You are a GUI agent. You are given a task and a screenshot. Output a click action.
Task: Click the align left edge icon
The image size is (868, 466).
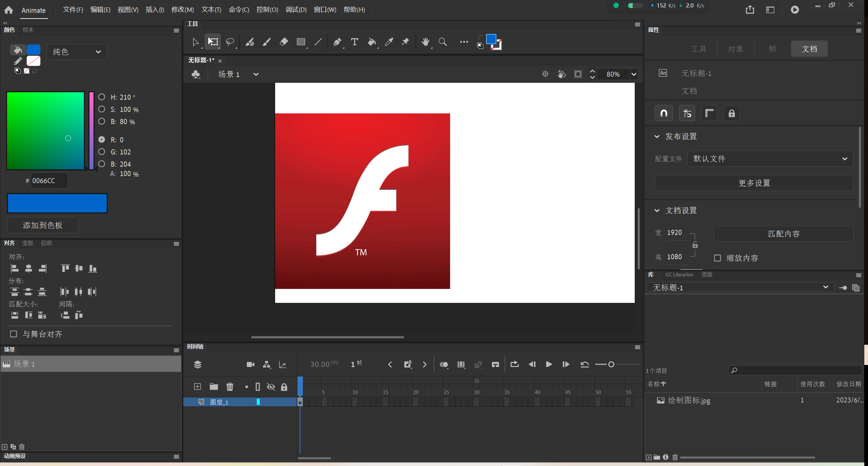point(15,269)
